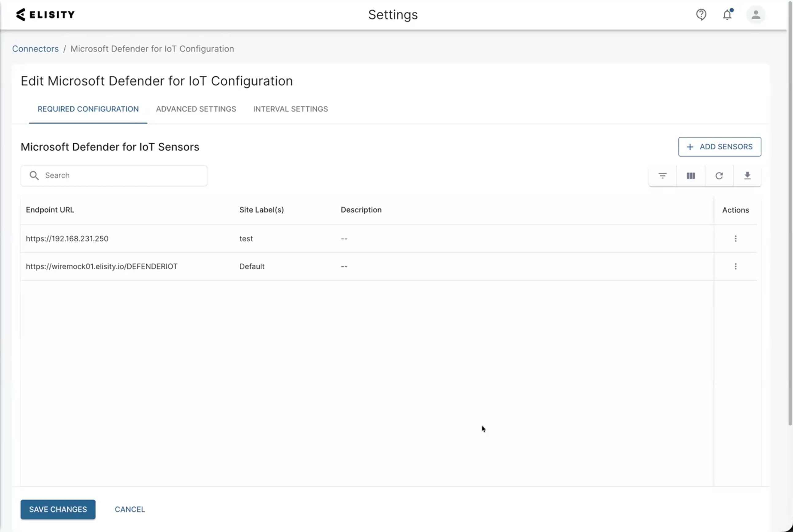
Task: Click the Endpoint URL column header
Action: click(x=50, y=210)
